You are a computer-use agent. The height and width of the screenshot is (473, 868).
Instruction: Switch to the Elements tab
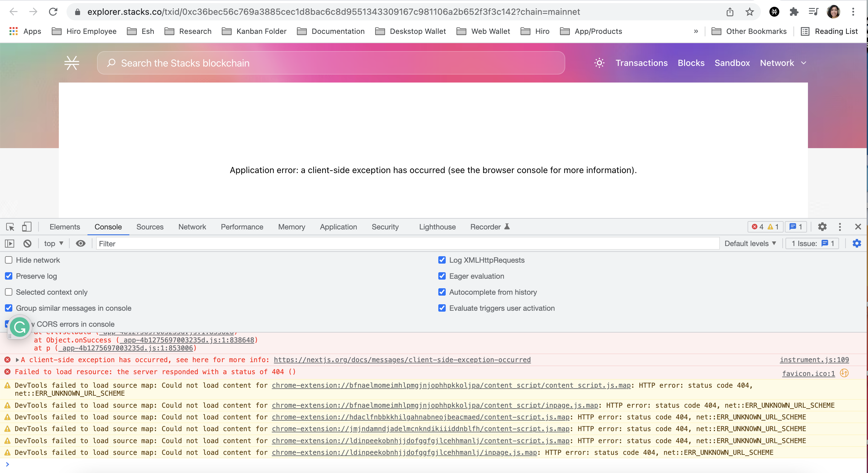pyautogui.click(x=65, y=227)
